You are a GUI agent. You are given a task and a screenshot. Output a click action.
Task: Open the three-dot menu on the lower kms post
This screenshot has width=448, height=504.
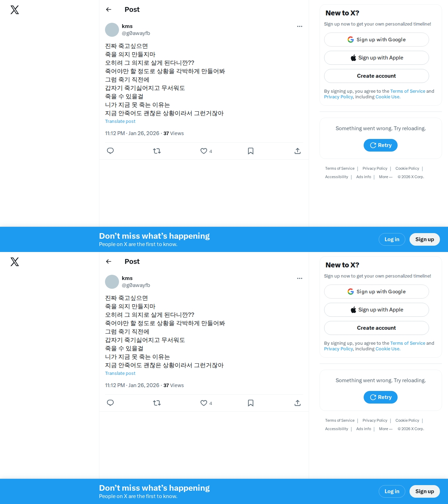pyautogui.click(x=300, y=278)
